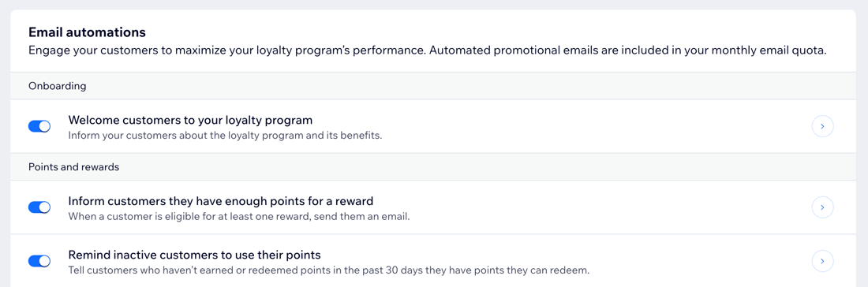This screenshot has width=868, height=287.
Task: Click the Email automations heading
Action: click(x=87, y=32)
